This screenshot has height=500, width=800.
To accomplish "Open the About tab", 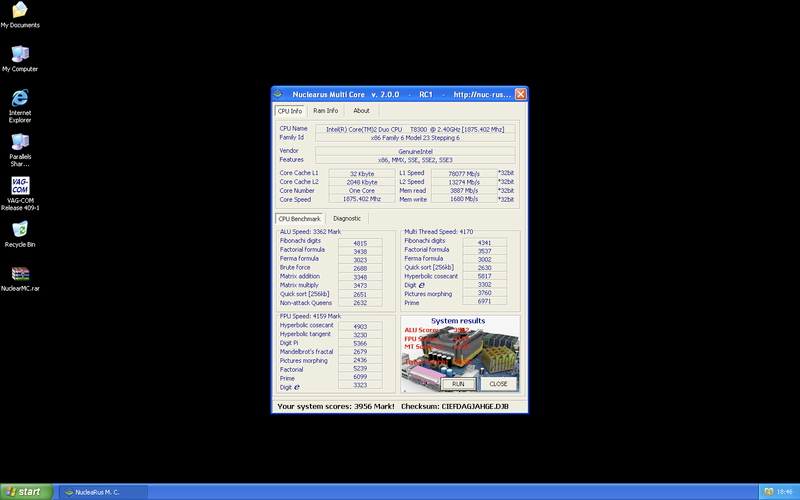I will click(361, 110).
